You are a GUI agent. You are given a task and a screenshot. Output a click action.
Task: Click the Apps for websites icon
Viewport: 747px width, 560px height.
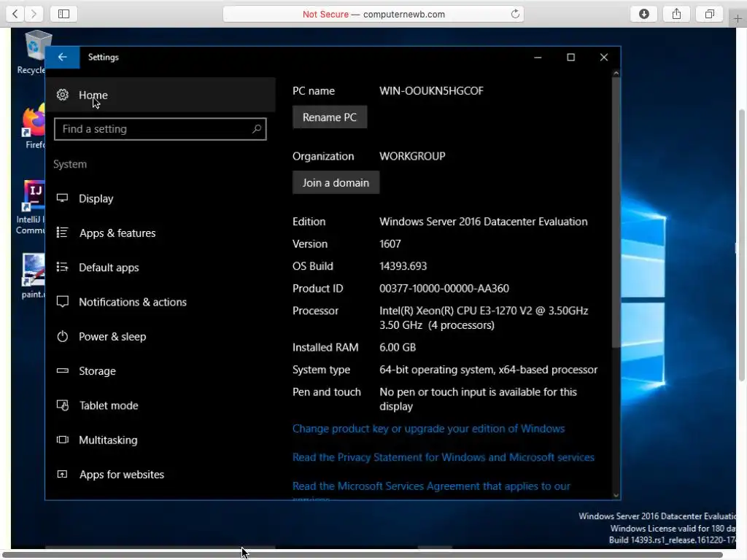point(63,474)
